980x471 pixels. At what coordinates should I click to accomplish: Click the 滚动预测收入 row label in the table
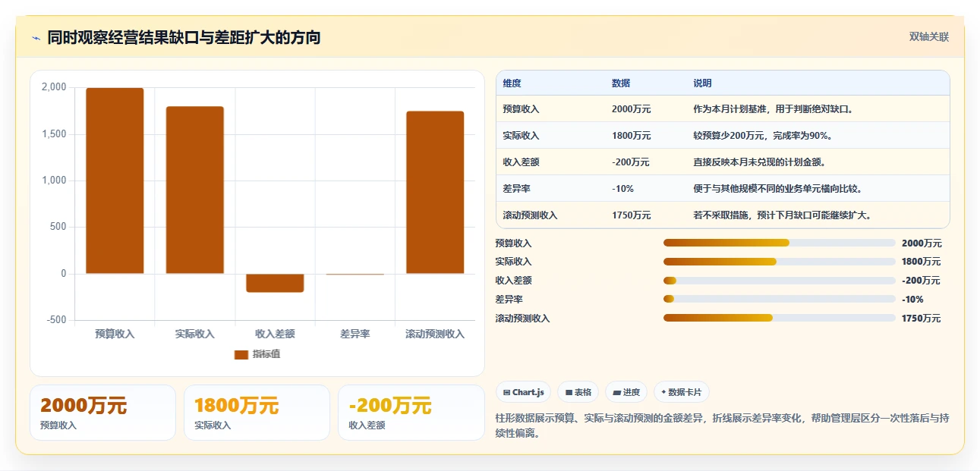tap(530, 215)
